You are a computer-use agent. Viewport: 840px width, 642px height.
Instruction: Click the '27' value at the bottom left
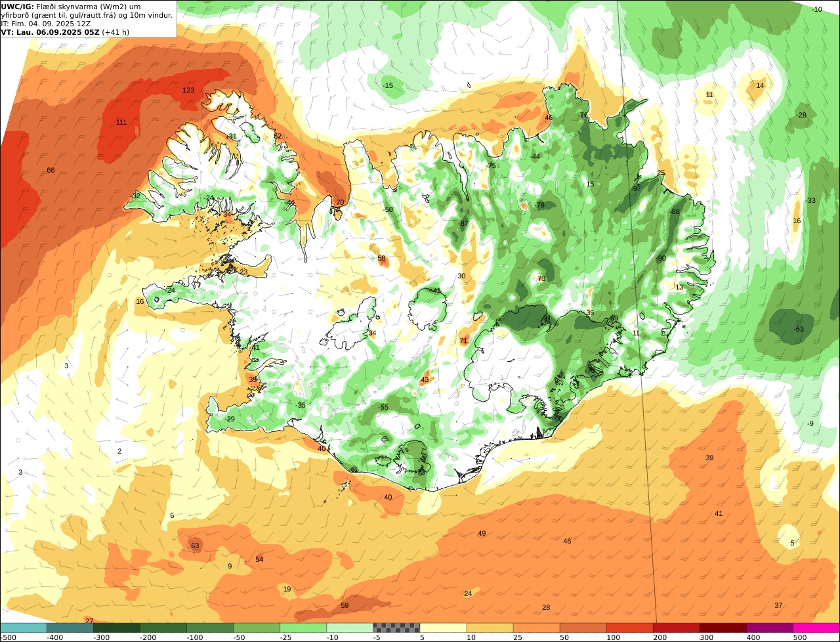coord(89,620)
